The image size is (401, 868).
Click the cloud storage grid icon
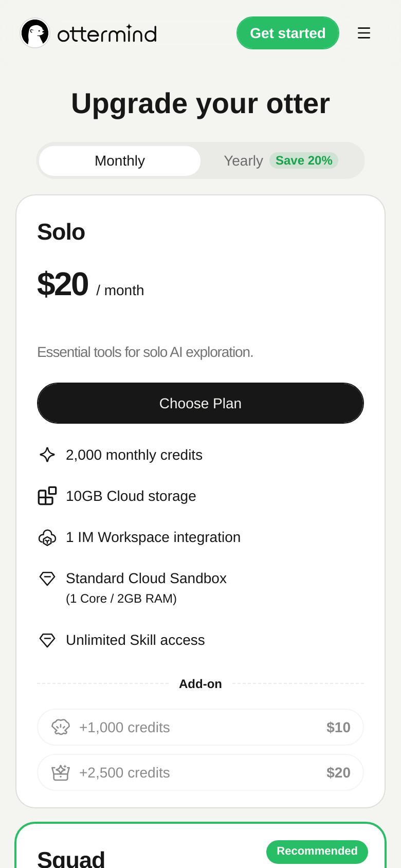[47, 496]
